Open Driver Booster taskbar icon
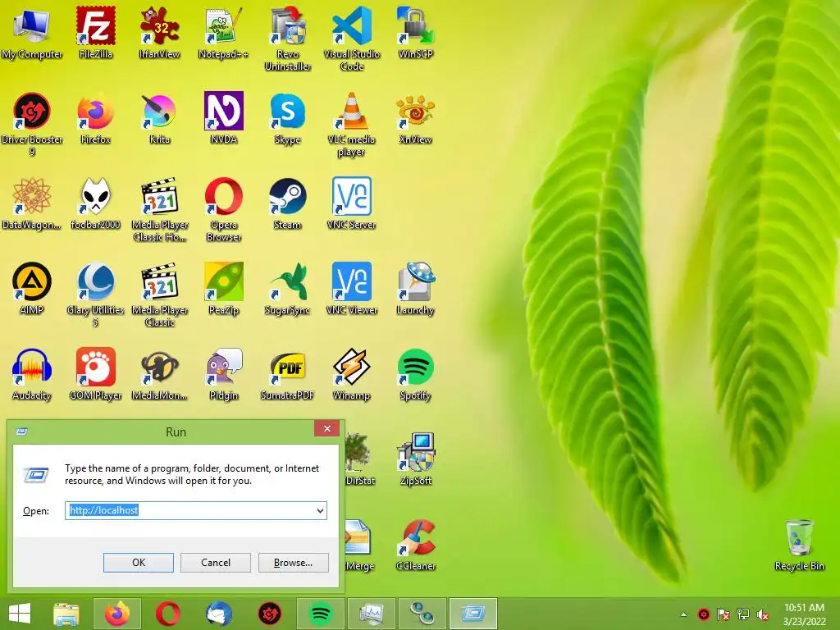Screen dimensions: 840x630 click(269, 614)
